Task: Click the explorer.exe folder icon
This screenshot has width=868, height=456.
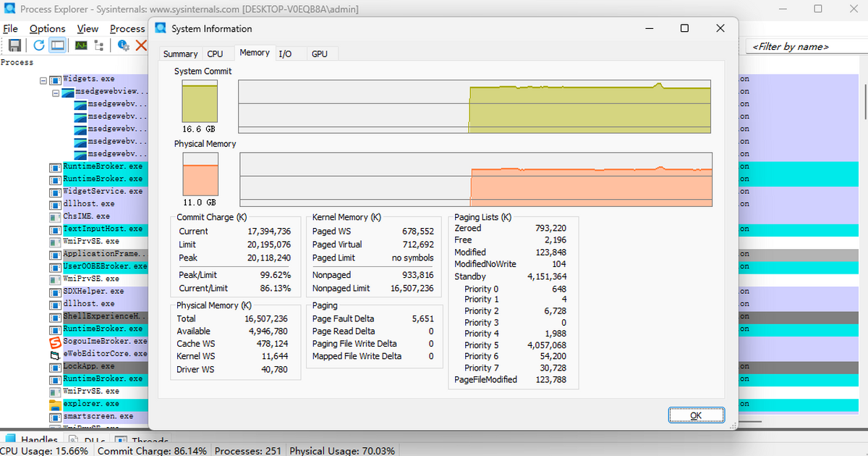Action: (x=55, y=404)
